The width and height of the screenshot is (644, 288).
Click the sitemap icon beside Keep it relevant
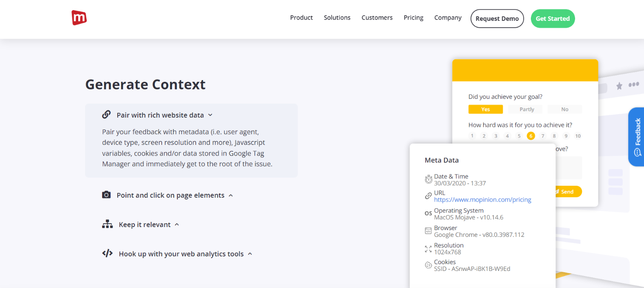pos(107,225)
